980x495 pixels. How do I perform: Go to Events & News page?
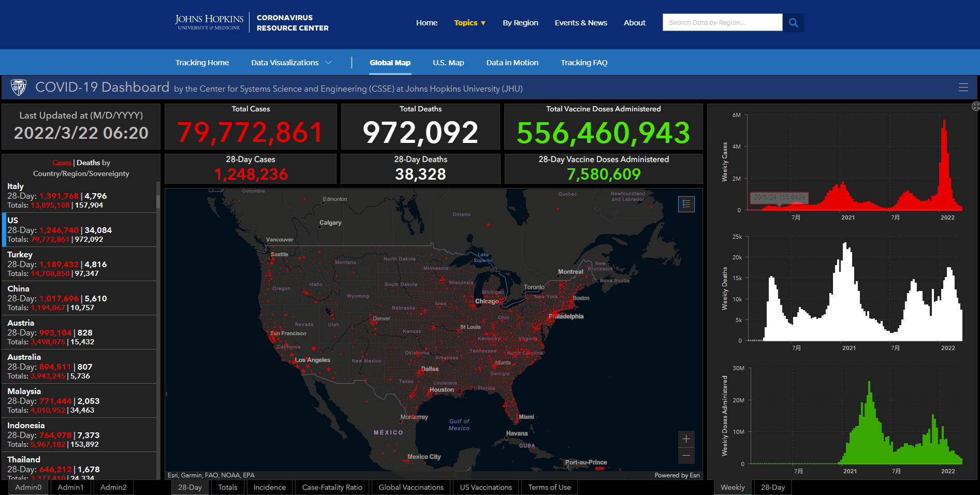580,23
